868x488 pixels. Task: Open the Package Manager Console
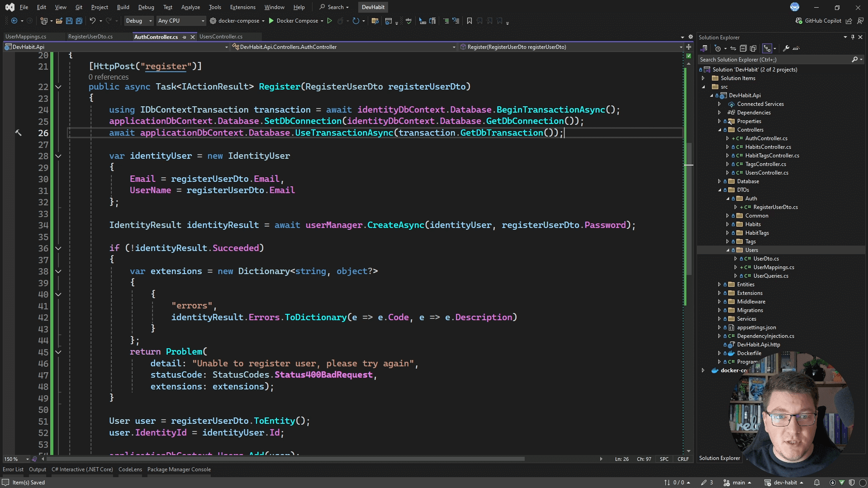(x=179, y=469)
